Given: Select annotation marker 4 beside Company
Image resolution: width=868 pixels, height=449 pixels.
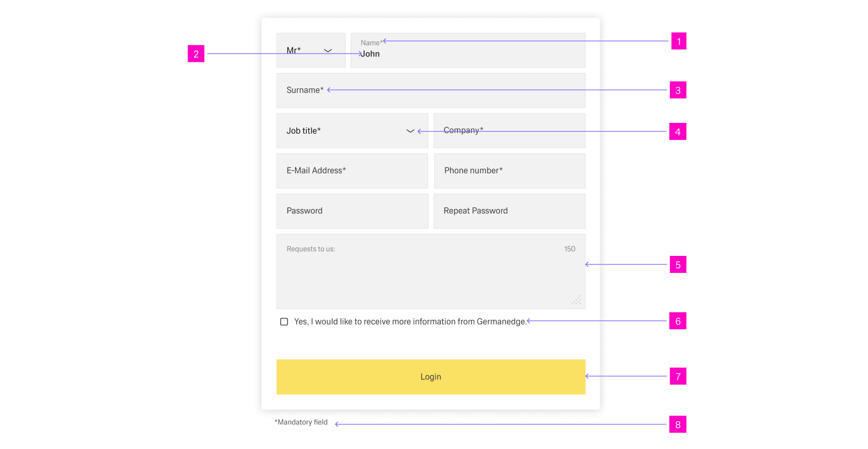Looking at the screenshot, I should coord(677,132).
